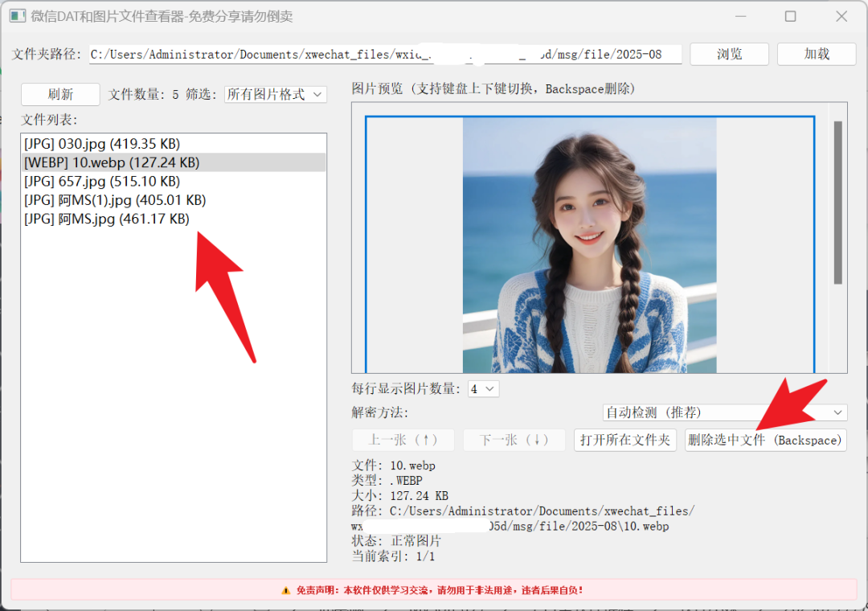Screen dimensions: 868x611
Task: Click the app icon in title bar
Action: [x=17, y=16]
